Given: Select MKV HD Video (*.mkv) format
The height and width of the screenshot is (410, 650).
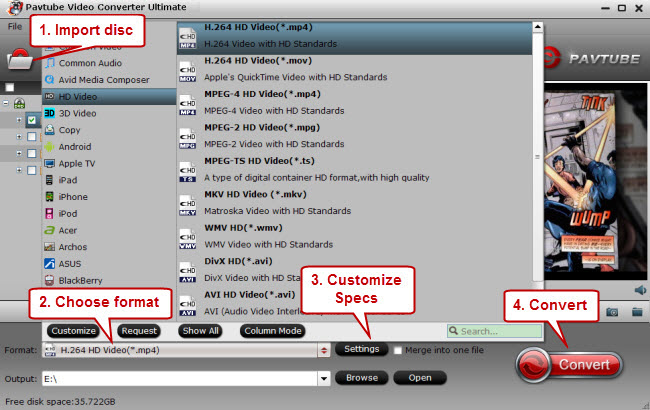Looking at the screenshot, I should click(x=354, y=203).
